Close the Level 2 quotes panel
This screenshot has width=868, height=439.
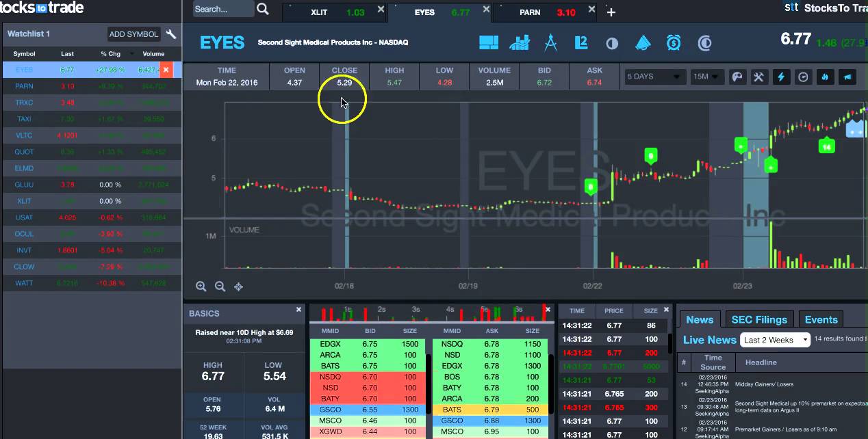549,309
